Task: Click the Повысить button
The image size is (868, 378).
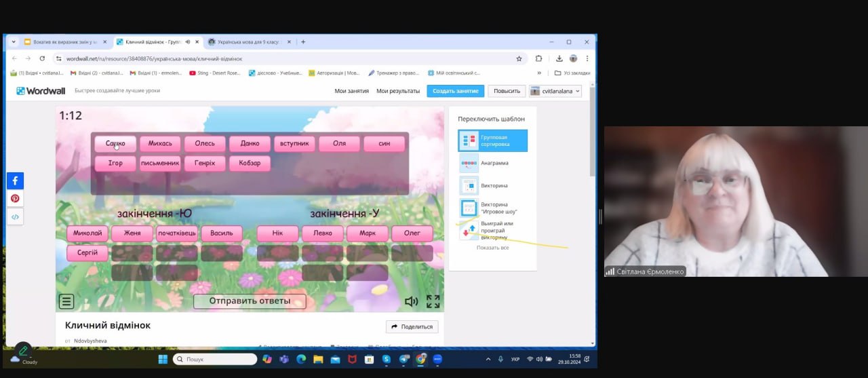Action: pos(507,91)
